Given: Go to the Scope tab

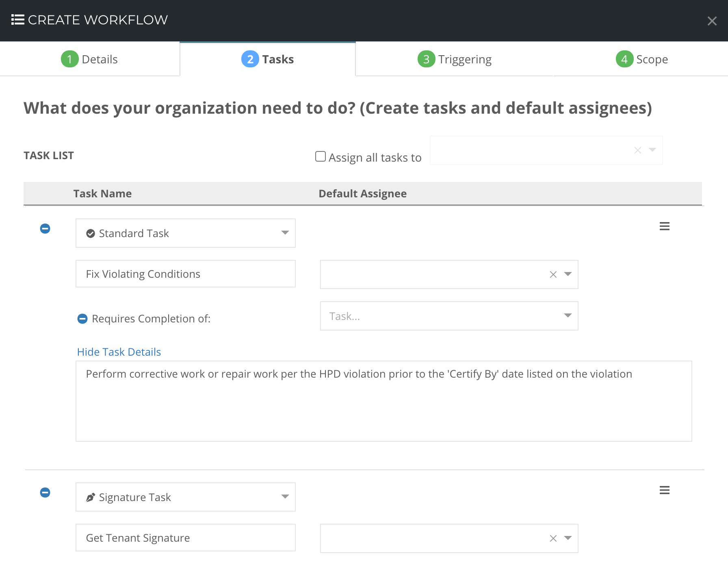Looking at the screenshot, I should pos(641,59).
